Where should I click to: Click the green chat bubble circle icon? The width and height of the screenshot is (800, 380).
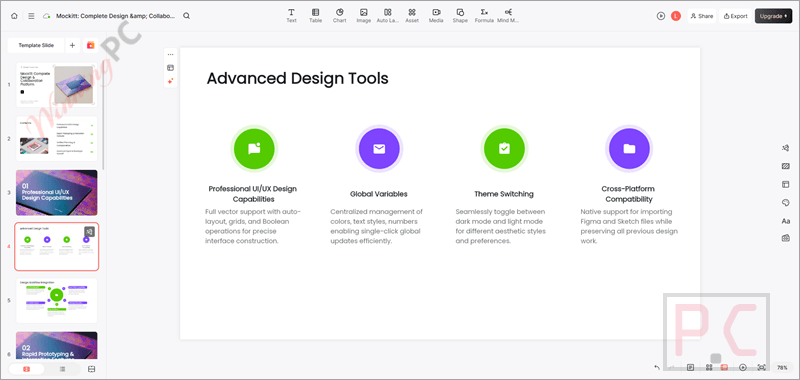click(x=254, y=148)
